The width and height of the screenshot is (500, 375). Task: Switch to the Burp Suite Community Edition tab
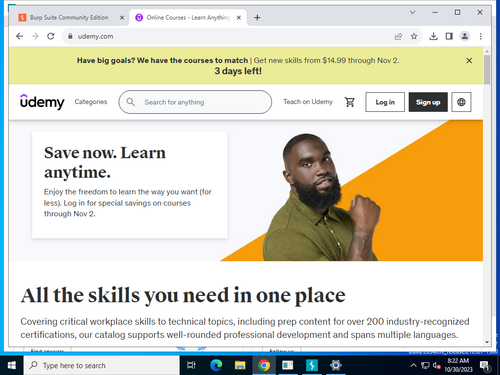pyautogui.click(x=69, y=18)
